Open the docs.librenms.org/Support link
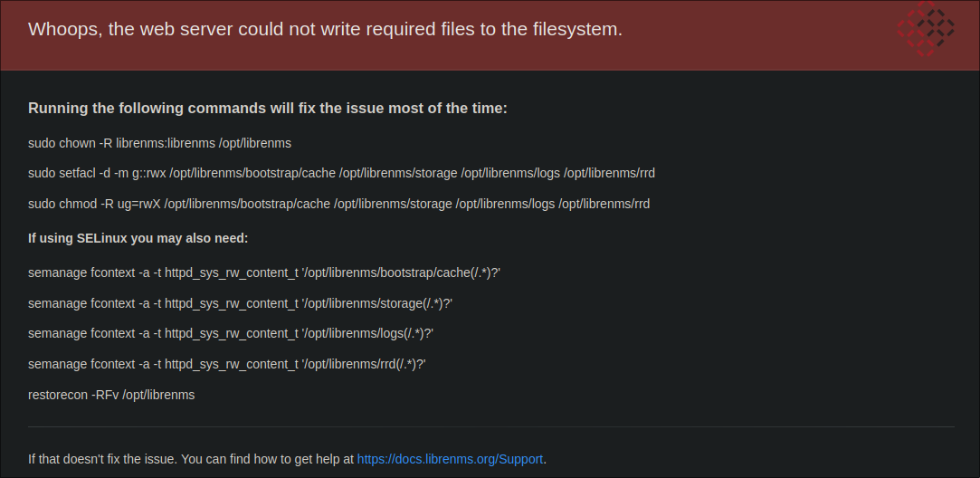Screen dimensions: 980x478 pyautogui.click(x=450, y=459)
